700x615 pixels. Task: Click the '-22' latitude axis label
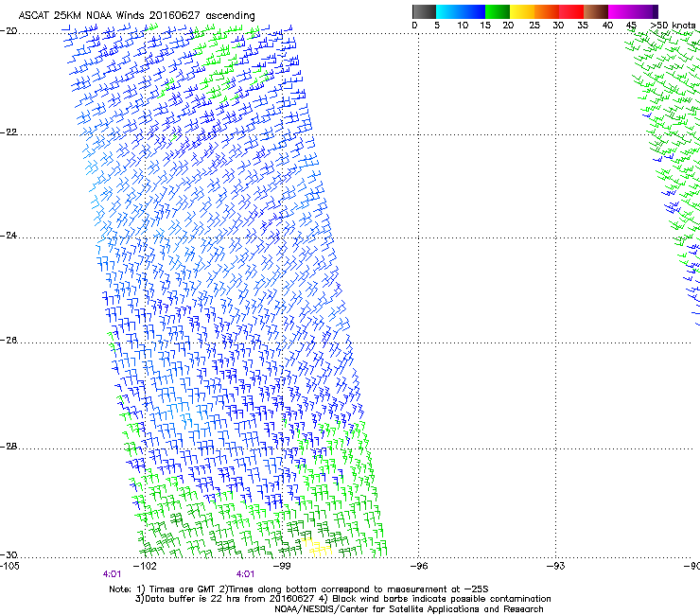tap(9, 132)
